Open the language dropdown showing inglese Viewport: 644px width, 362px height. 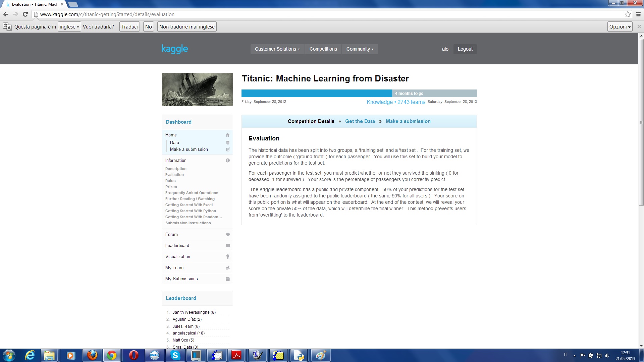[69, 26]
